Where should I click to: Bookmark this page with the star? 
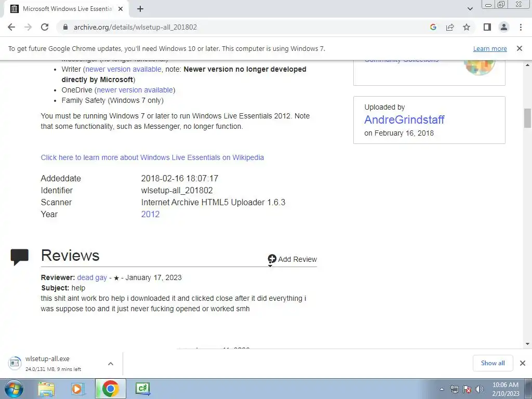pyautogui.click(x=467, y=27)
